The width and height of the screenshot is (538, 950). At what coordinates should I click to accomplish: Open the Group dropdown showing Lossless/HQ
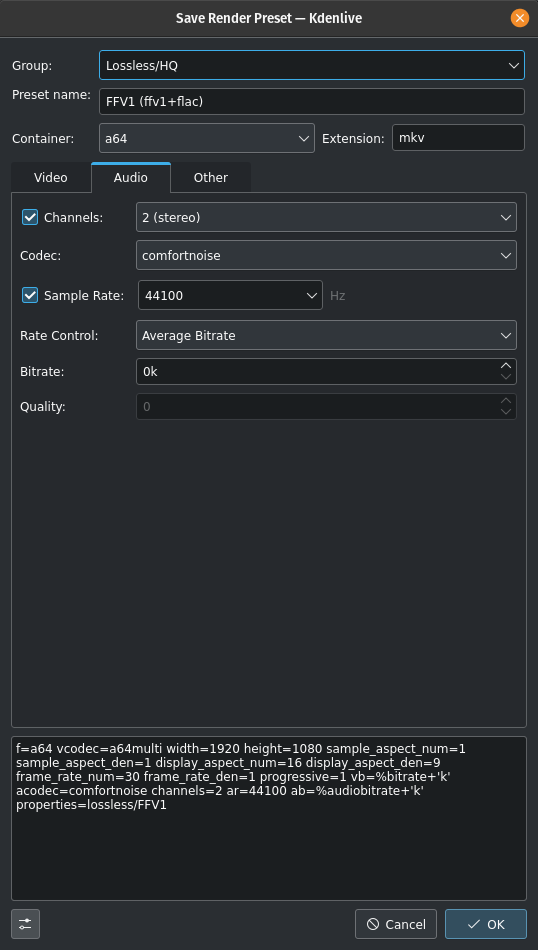click(312, 65)
